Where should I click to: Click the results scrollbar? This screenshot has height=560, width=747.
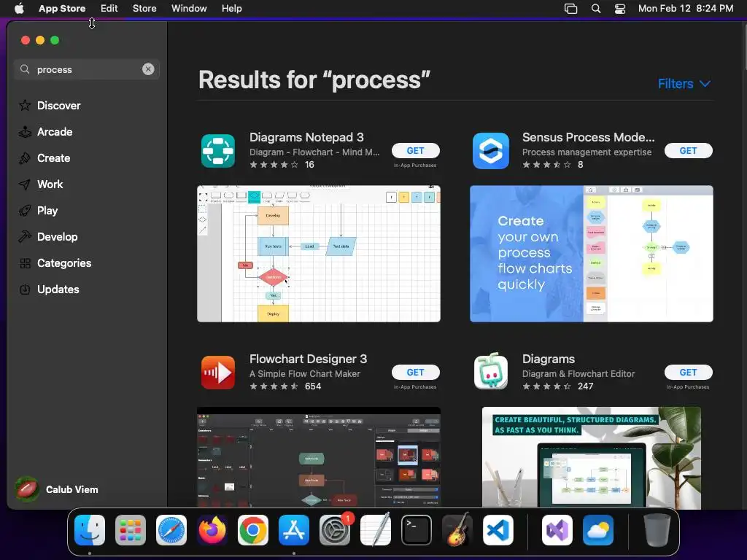(x=744, y=47)
